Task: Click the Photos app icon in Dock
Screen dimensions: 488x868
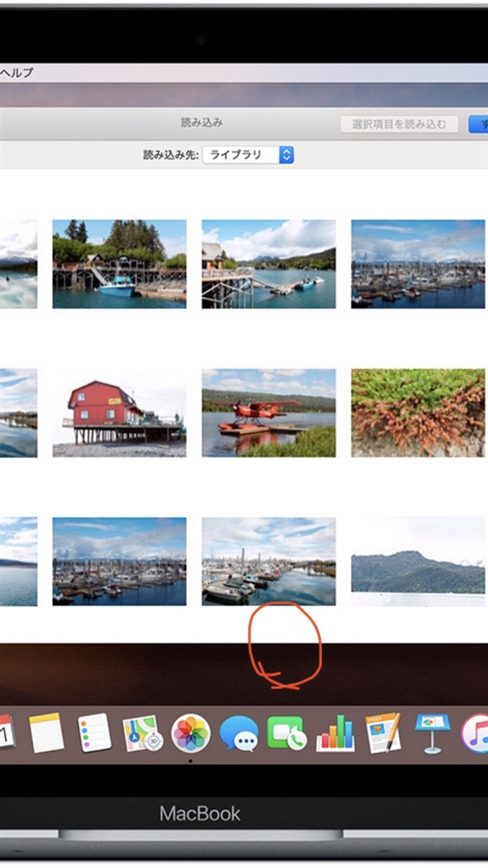Action: click(191, 733)
